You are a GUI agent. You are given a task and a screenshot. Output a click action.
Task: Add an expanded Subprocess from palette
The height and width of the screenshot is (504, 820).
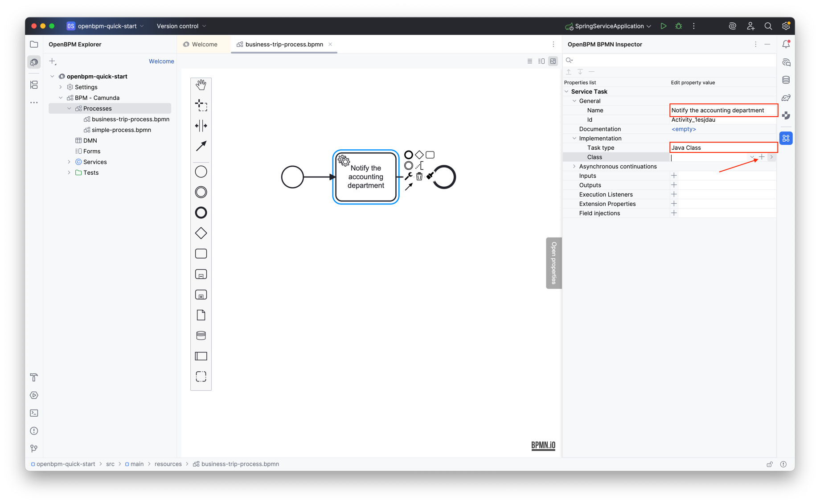pos(201,295)
